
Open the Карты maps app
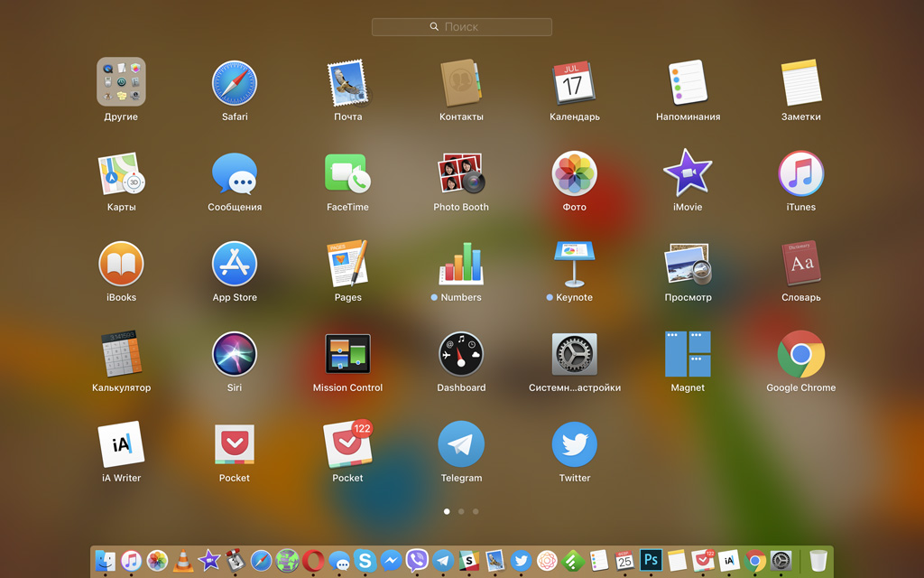click(x=122, y=173)
